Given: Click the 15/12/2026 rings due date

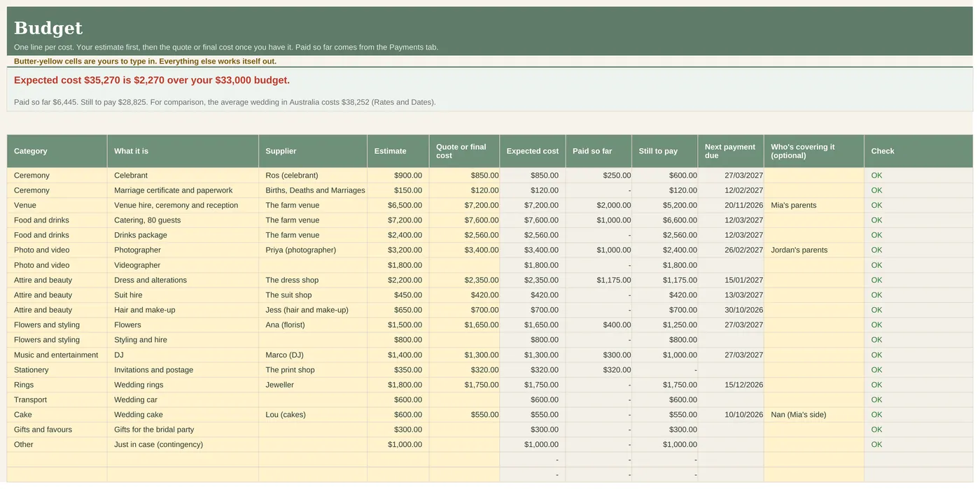Looking at the screenshot, I should point(731,385).
